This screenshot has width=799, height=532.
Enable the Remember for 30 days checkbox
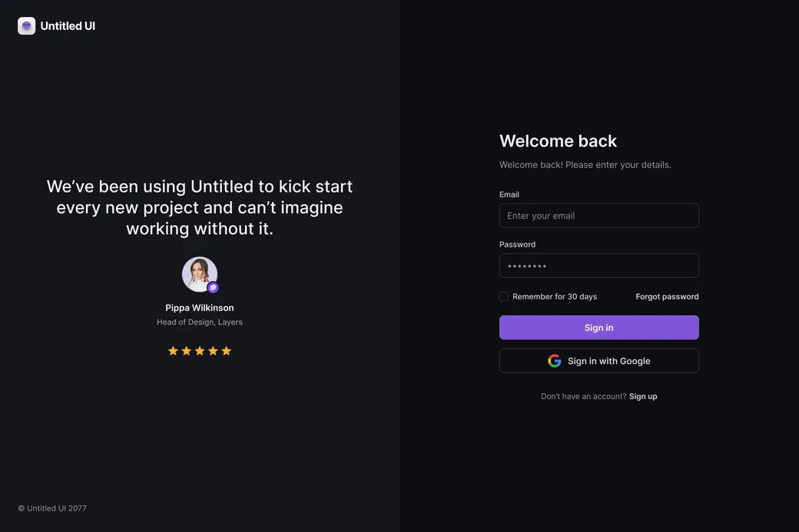point(503,296)
